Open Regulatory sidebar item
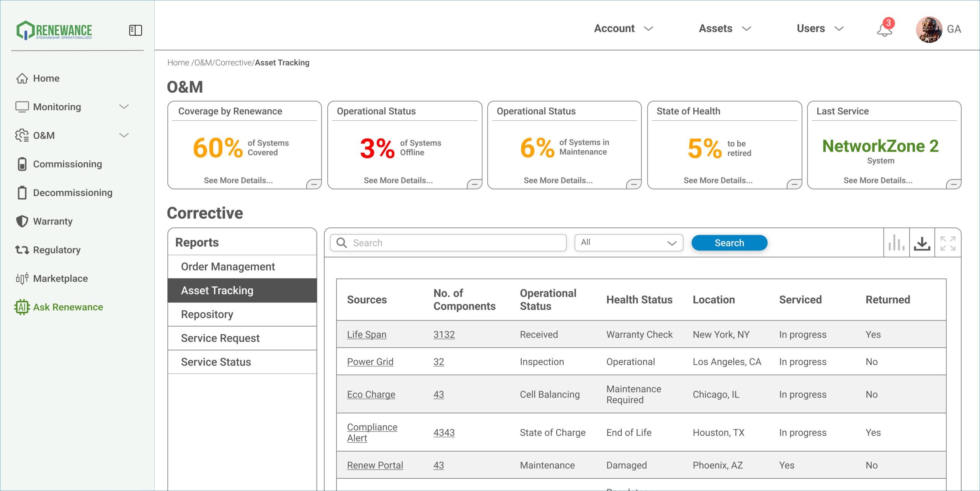Screen dimensions: 980x491 pos(48,250)
